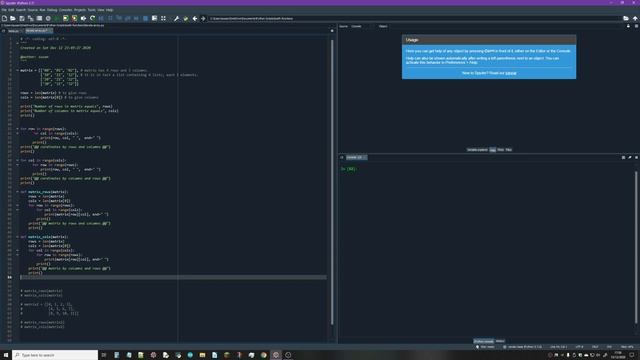Click conda environment status entry
The image size is (640, 360).
[x=523, y=347]
